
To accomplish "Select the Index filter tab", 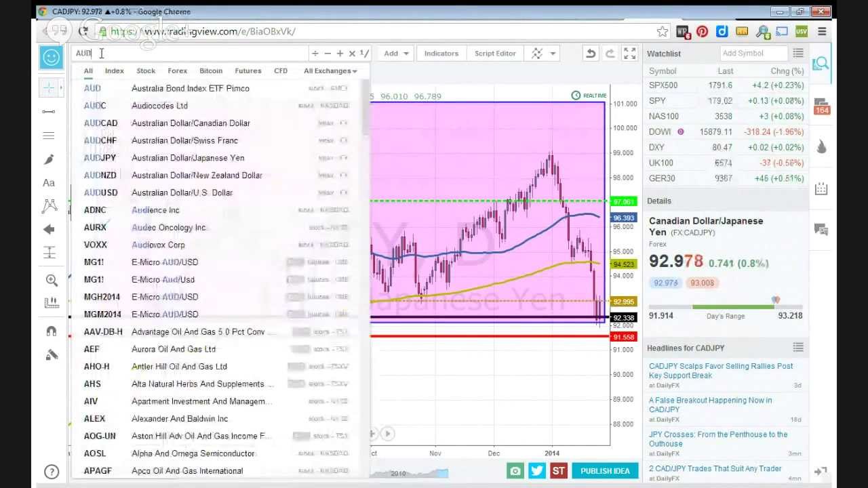I will coord(114,70).
